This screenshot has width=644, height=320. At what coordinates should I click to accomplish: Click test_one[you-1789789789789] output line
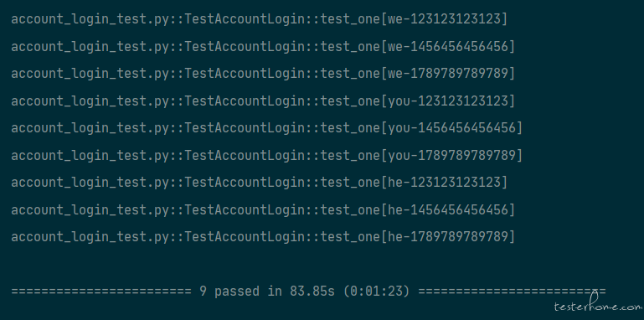[266, 155]
